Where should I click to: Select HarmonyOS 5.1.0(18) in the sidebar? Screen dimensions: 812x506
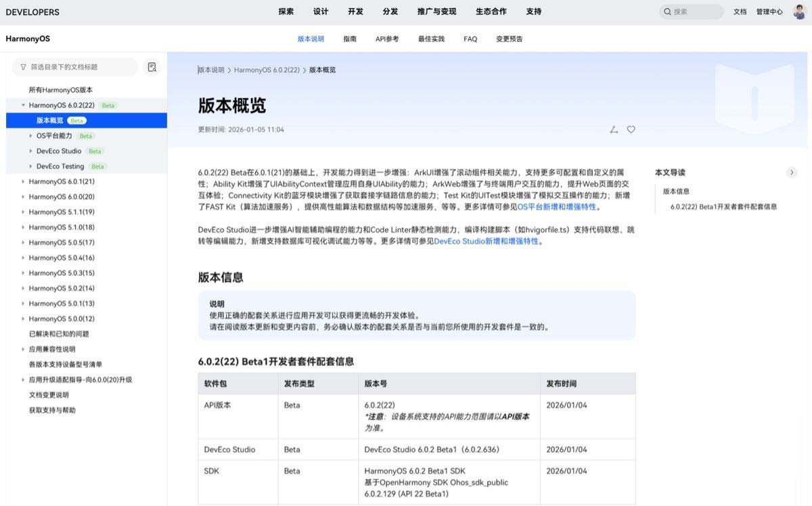tap(62, 227)
